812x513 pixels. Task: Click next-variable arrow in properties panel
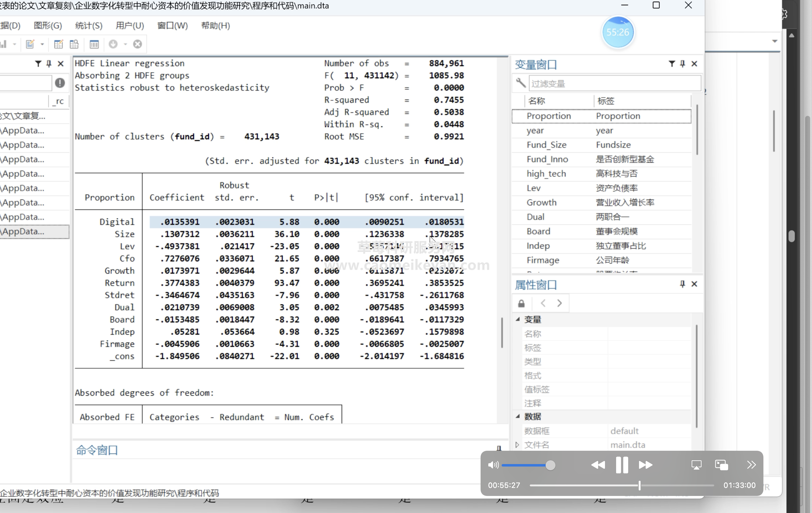pyautogui.click(x=559, y=303)
